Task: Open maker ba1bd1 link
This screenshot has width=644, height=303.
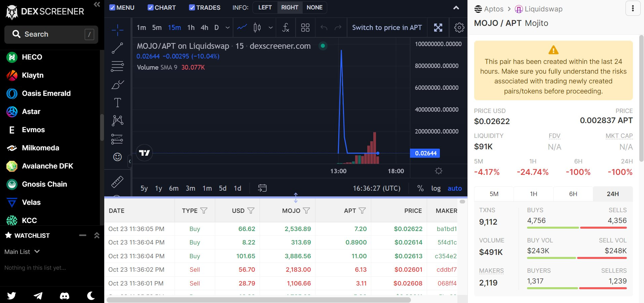Action: [x=447, y=229]
